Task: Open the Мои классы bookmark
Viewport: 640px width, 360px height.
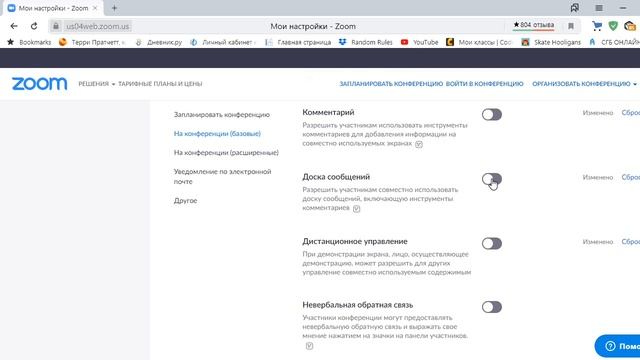Action: click(479, 42)
